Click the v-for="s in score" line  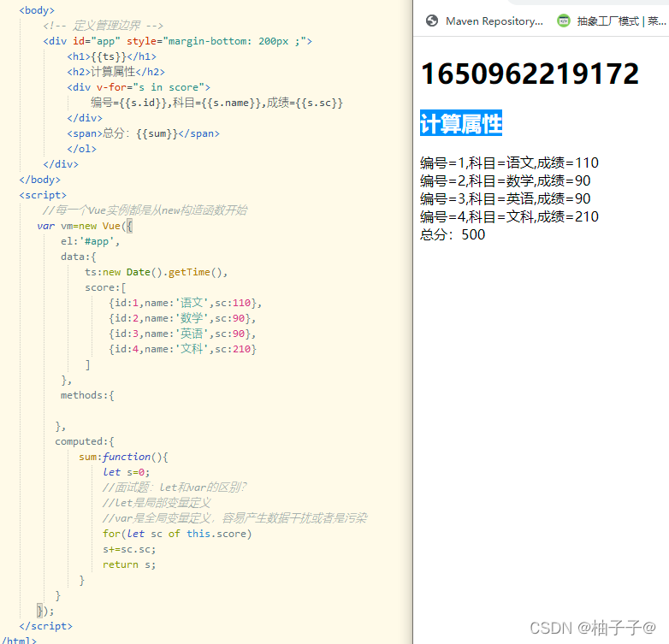coord(139,87)
